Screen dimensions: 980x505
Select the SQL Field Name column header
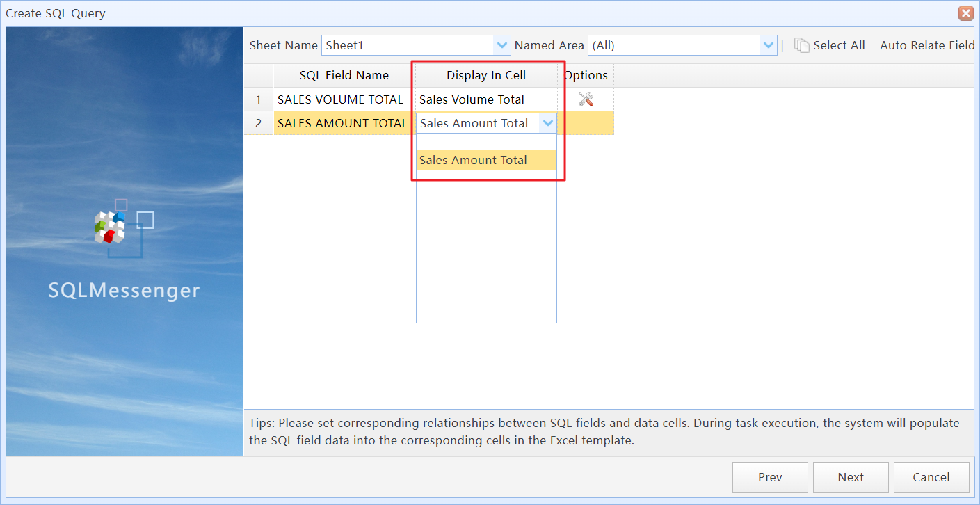(344, 75)
